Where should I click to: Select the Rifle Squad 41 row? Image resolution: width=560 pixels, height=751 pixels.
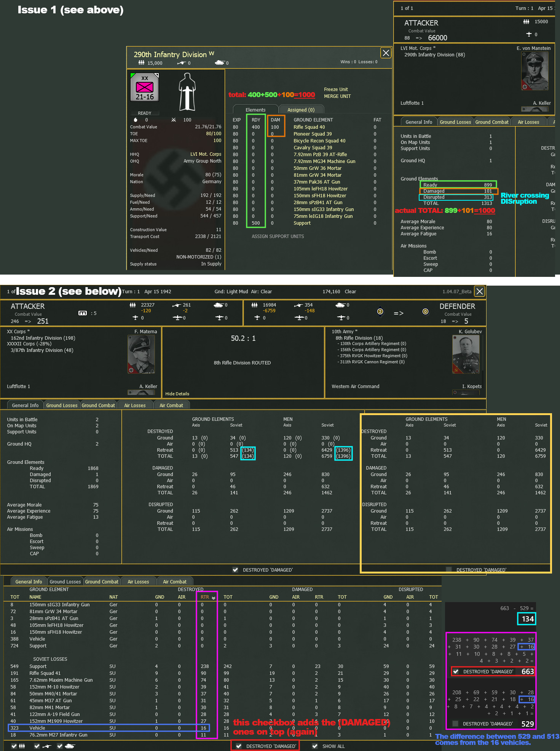coord(223,673)
